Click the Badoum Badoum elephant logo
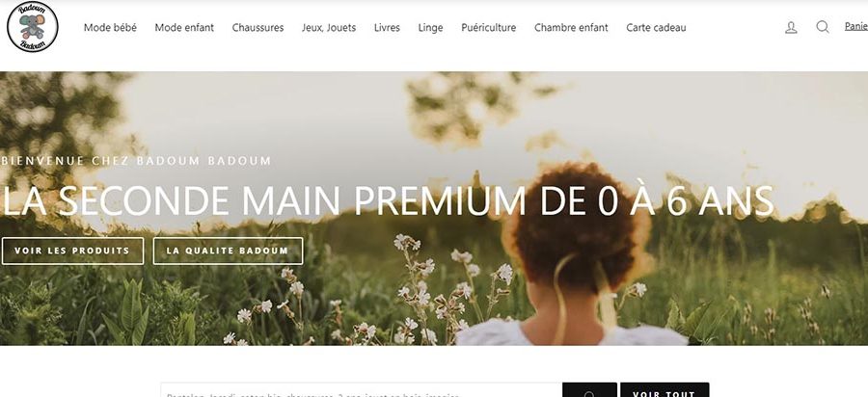The width and height of the screenshot is (868, 397). [32, 27]
